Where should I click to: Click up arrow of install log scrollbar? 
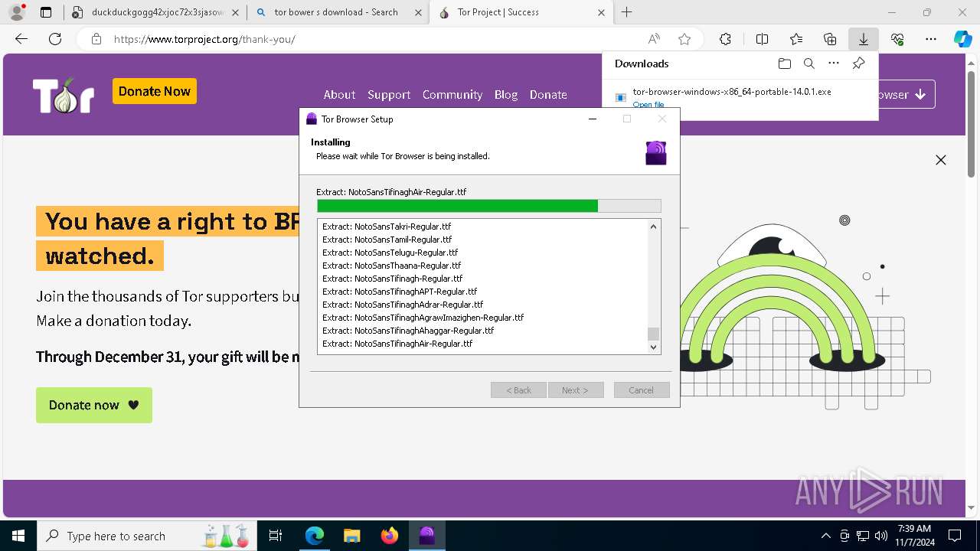click(653, 227)
